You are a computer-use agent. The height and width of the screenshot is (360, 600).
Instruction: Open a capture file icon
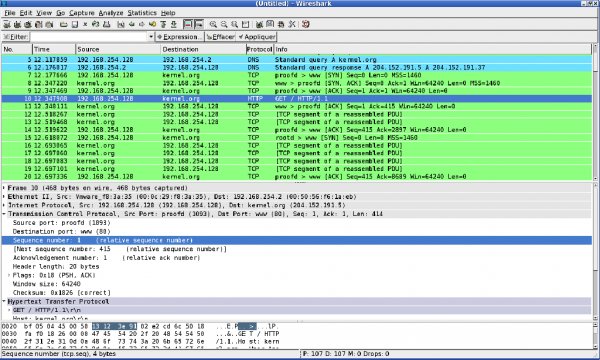point(64,24)
